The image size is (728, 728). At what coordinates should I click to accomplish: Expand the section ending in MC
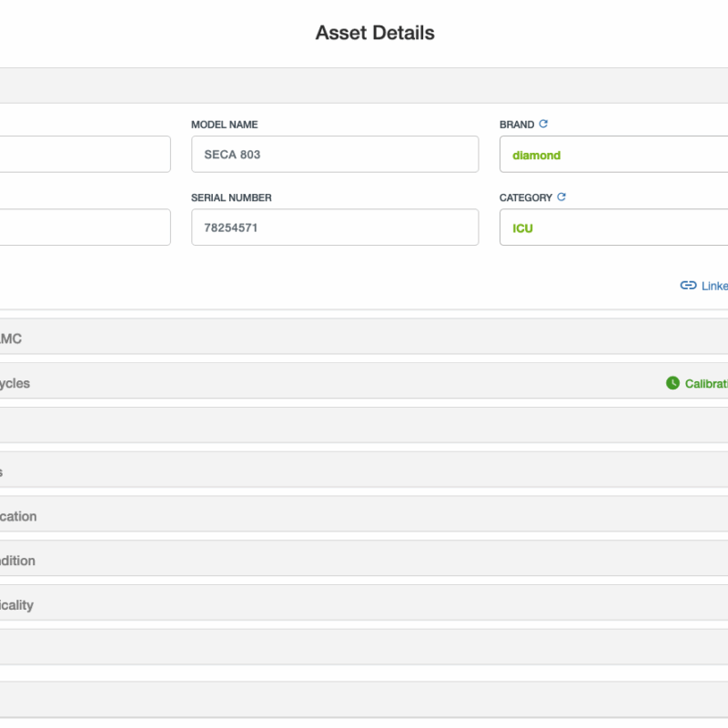[x=364, y=337]
